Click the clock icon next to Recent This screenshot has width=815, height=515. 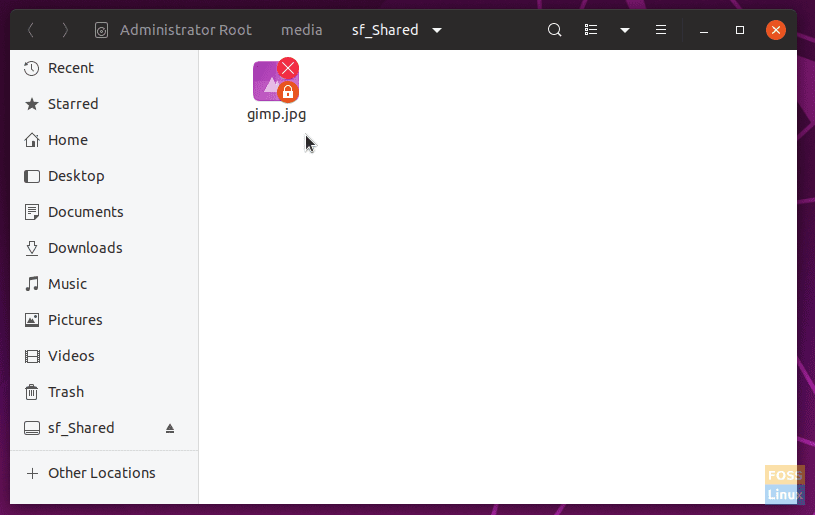(32, 68)
